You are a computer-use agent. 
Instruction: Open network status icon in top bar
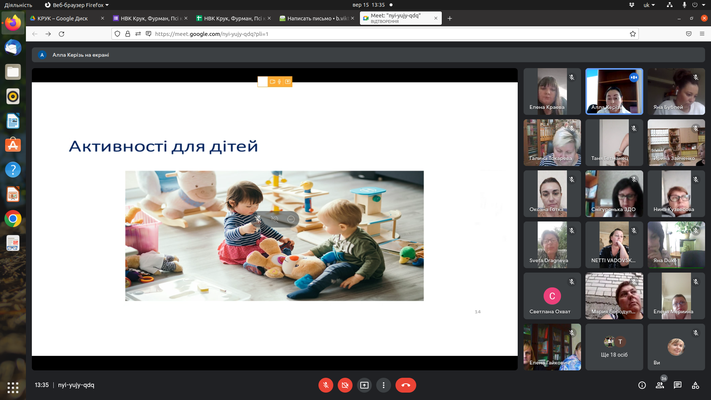pos(670,5)
